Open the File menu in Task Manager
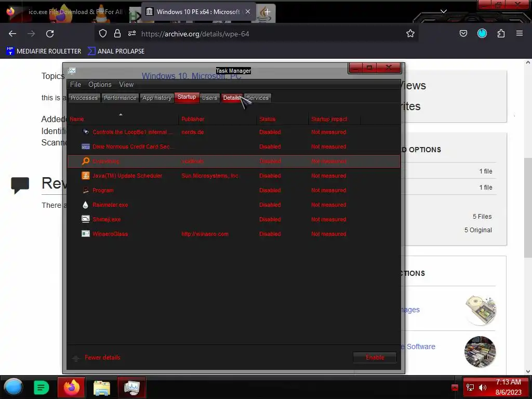The image size is (532, 399). (75, 85)
